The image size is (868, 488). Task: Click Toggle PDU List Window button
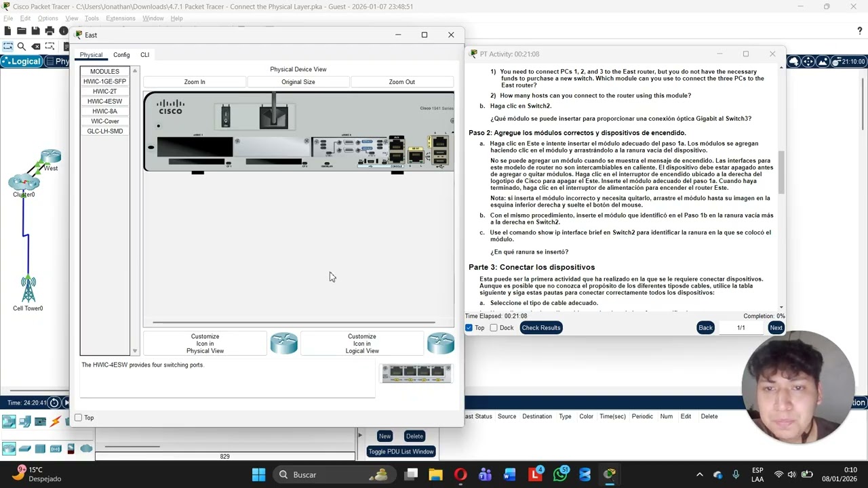pos(401,451)
